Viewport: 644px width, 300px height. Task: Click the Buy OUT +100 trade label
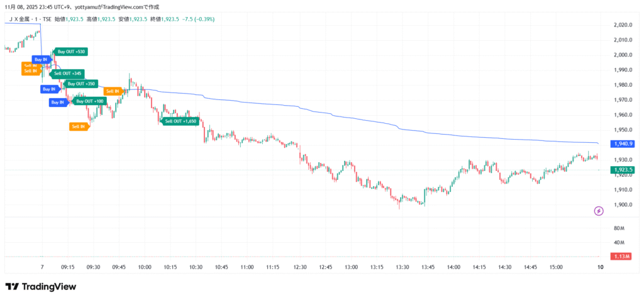[90, 101]
